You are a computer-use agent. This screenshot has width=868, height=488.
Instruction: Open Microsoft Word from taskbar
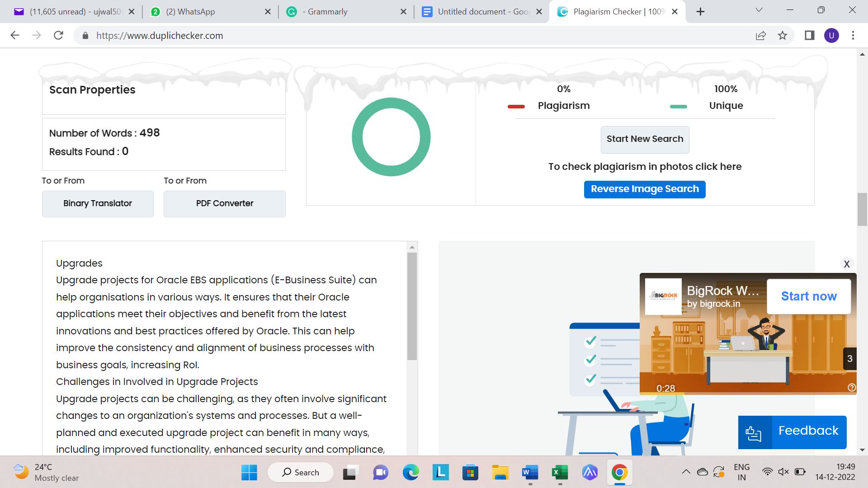530,473
